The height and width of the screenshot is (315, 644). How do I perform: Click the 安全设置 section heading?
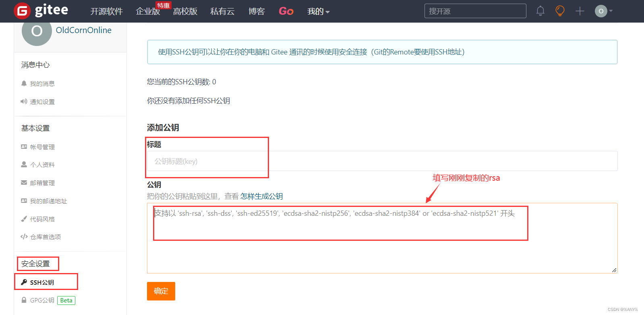pyautogui.click(x=35, y=264)
